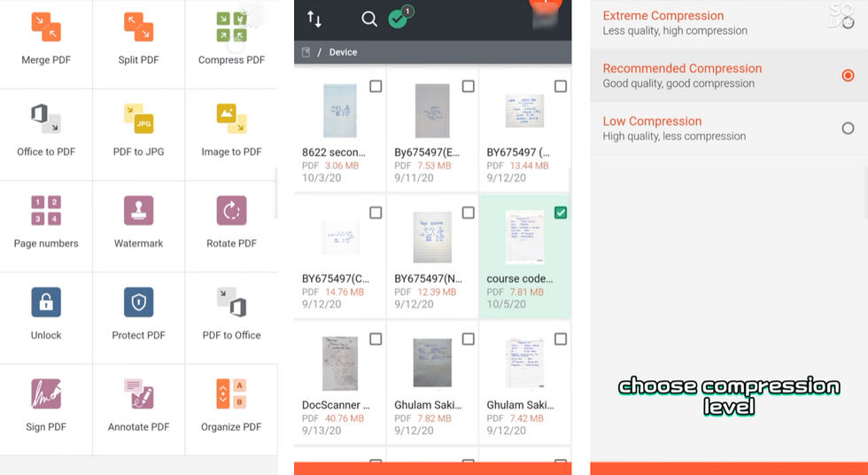
Task: Tap the orange bar below compression options
Action: (729, 469)
